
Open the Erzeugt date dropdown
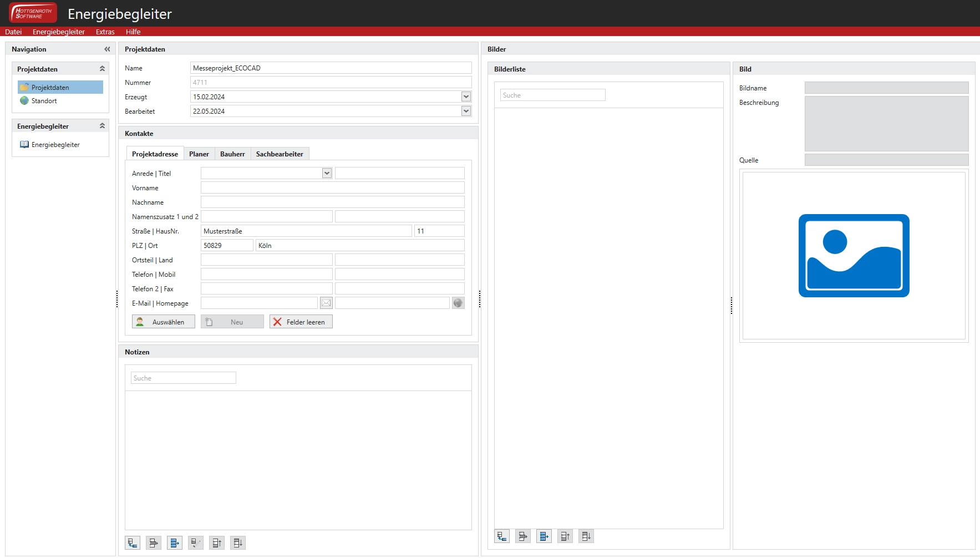(x=466, y=97)
